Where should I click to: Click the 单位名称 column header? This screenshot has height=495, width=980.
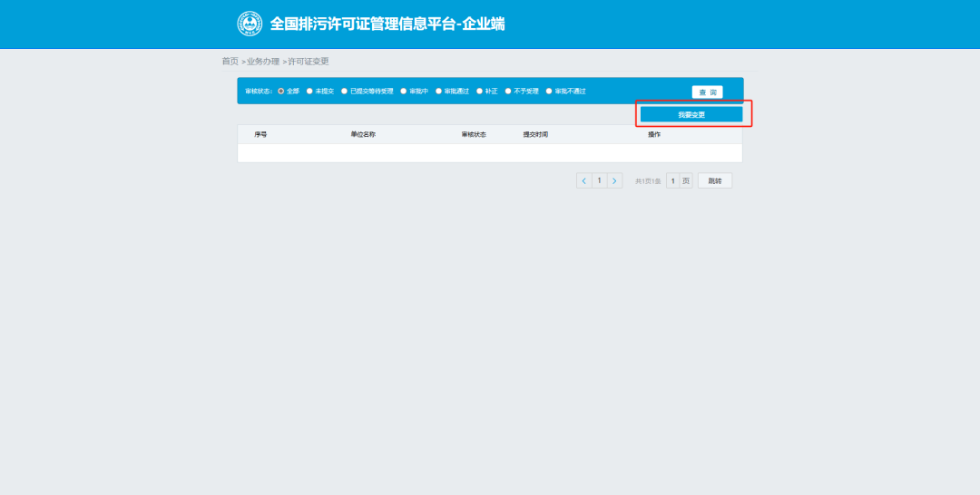coord(363,134)
